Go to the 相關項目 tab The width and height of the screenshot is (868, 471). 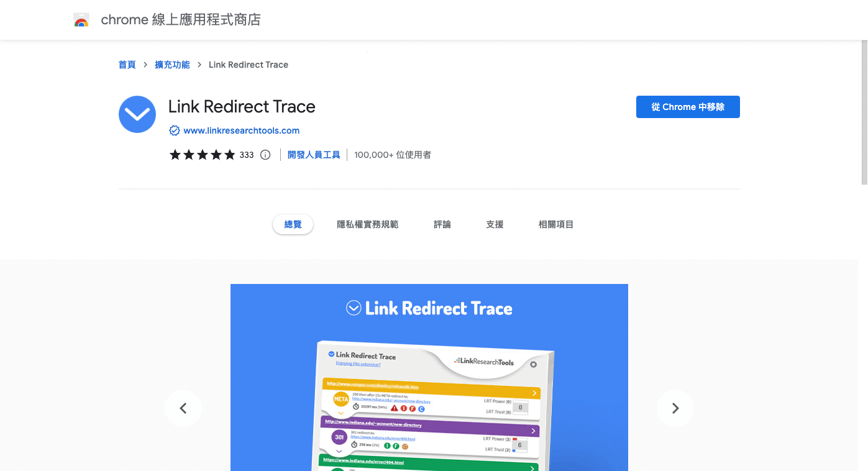(x=555, y=224)
